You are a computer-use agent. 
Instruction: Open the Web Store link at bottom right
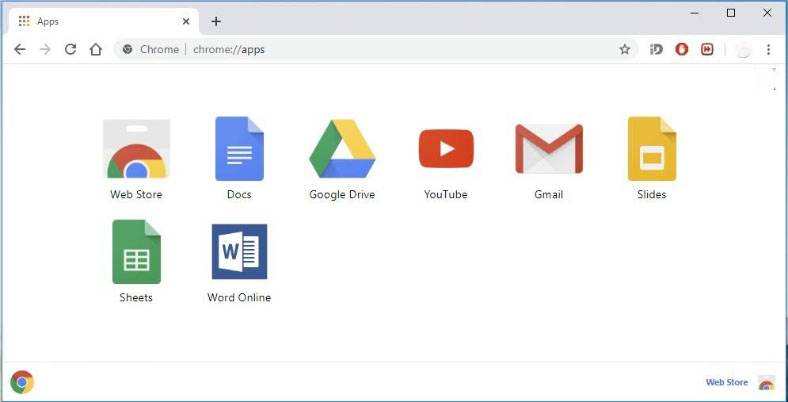click(727, 382)
